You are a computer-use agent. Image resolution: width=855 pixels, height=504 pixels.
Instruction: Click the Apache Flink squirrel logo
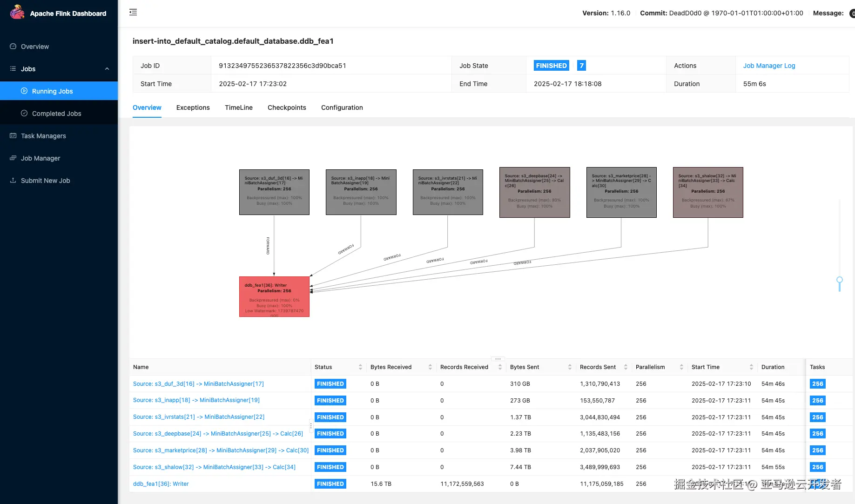(x=17, y=13)
